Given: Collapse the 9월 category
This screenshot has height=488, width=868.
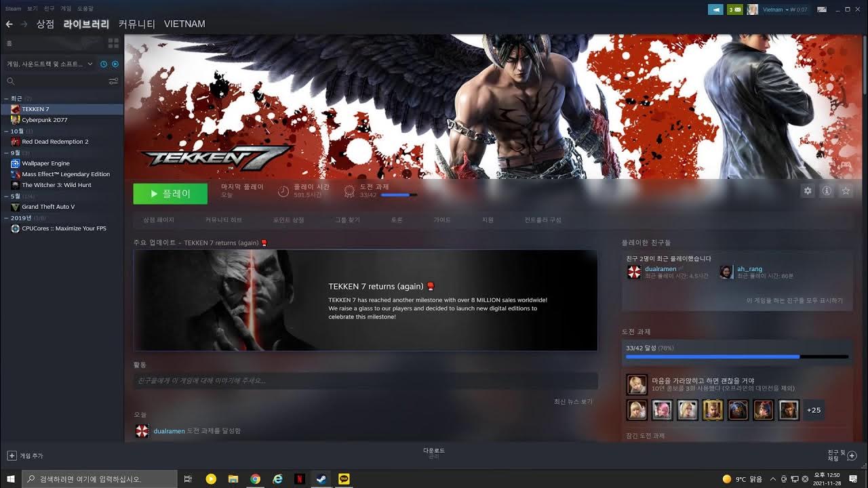Looking at the screenshot, I should click(x=7, y=152).
